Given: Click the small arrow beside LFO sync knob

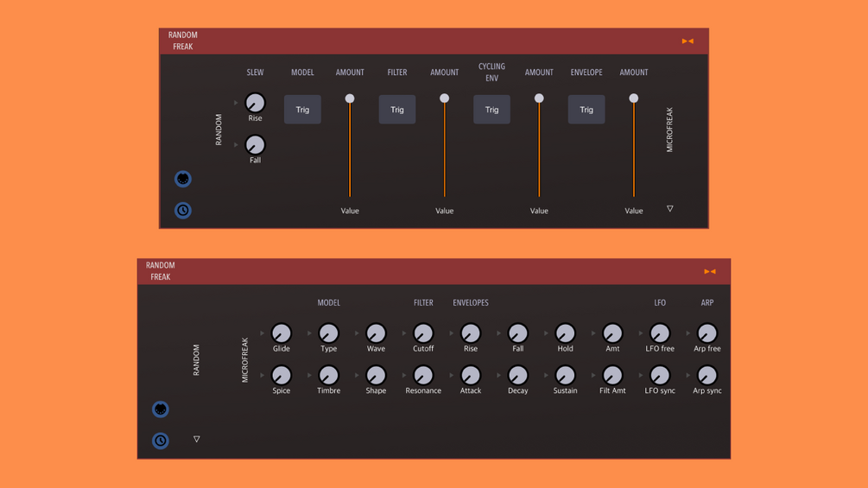Looking at the screenshot, I should coord(641,375).
